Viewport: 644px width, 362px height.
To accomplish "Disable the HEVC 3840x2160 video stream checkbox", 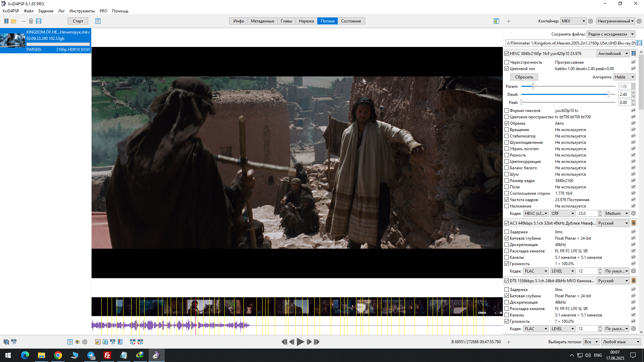I will tap(507, 54).
